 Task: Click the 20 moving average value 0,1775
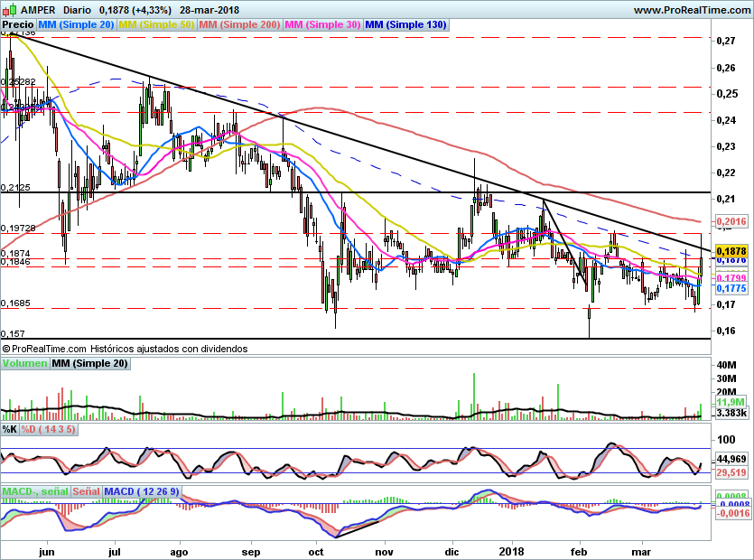pos(731,288)
